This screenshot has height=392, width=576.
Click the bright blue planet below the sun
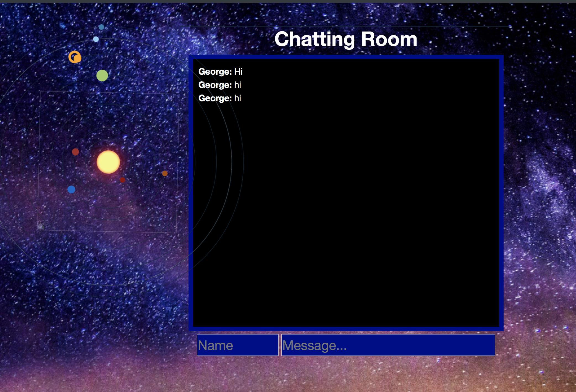tap(71, 189)
